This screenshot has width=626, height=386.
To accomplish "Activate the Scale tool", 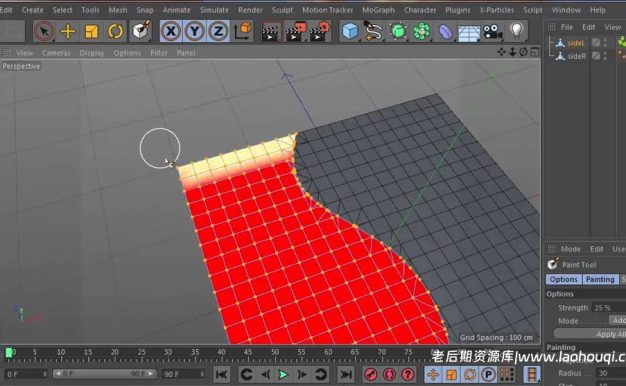I will pos(91,31).
